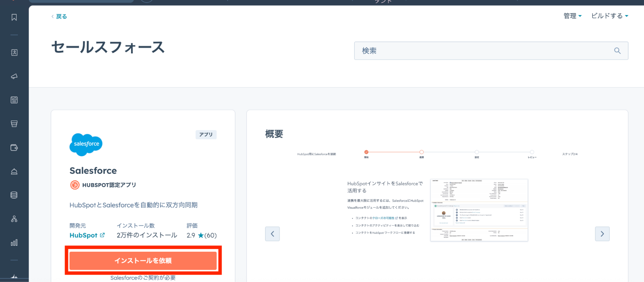Screen dimensions: 644x282
Task: Open the Automation workflow sidebar icon
Action: [14, 219]
